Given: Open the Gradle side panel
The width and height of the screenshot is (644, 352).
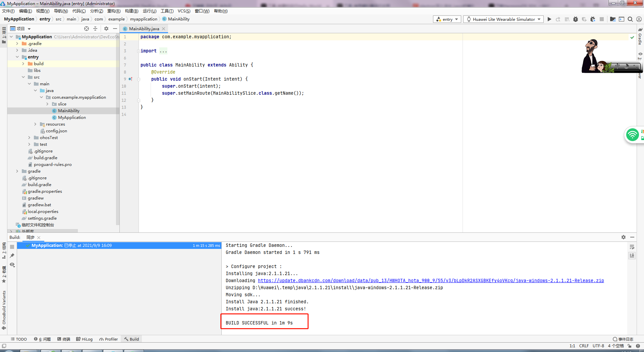Looking at the screenshot, I should tap(640, 37).
